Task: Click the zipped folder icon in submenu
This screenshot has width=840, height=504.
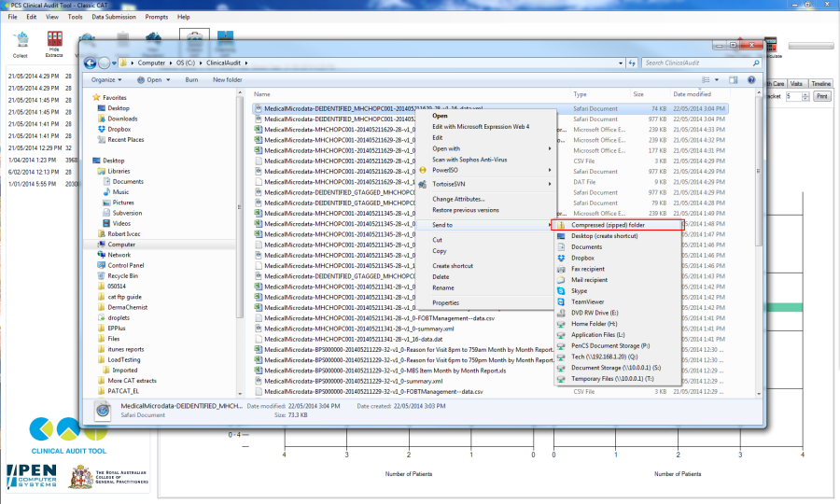Action: click(x=561, y=225)
